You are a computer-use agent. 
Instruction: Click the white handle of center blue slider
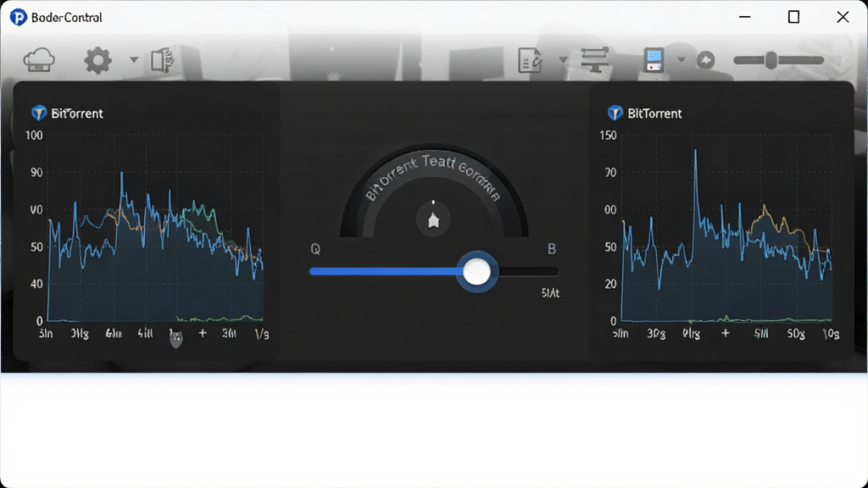tap(476, 272)
